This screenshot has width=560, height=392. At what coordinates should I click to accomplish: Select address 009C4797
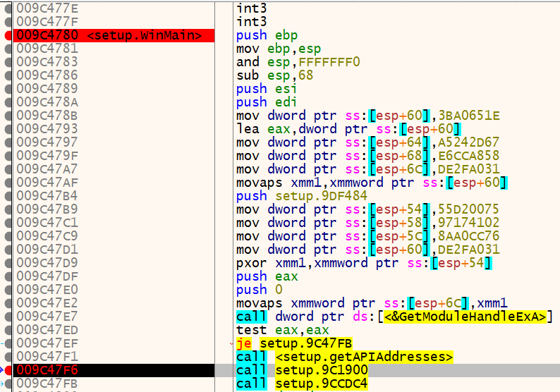(47, 142)
